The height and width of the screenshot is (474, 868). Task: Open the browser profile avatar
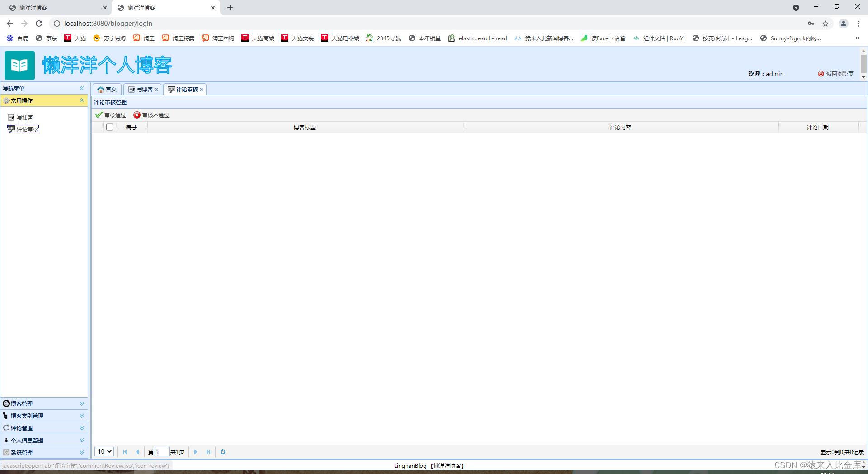[x=843, y=24]
